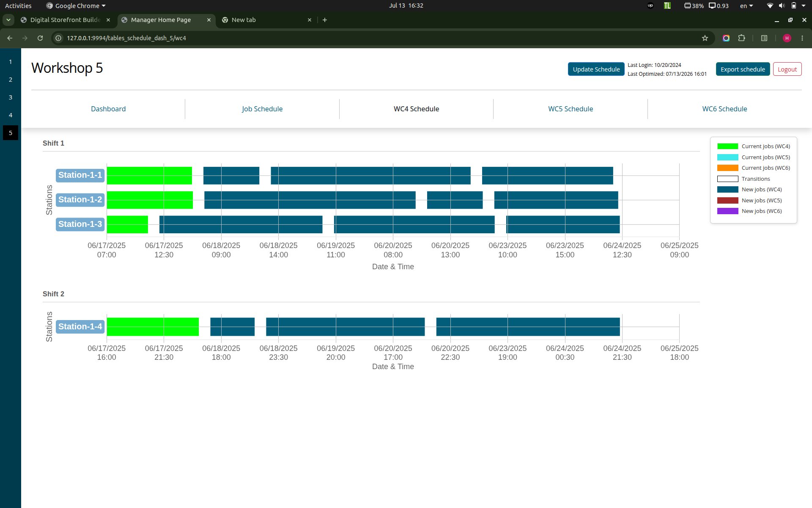
Task: Open the WC4 Schedule tab
Action: [416, 109]
